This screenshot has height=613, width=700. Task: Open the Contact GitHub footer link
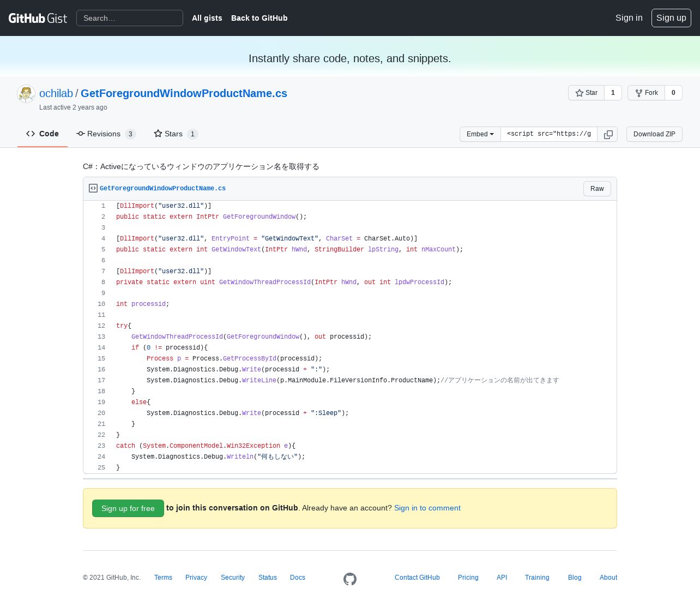click(x=417, y=578)
